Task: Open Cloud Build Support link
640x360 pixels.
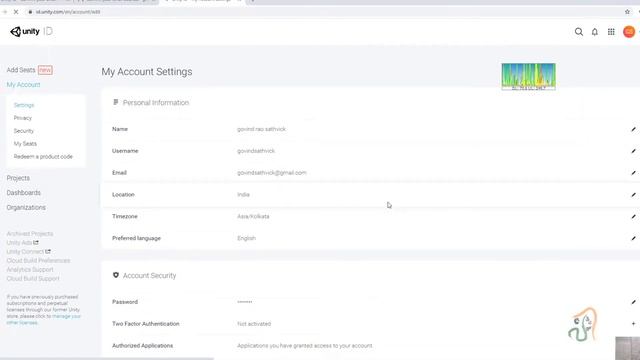Action: [33, 279]
